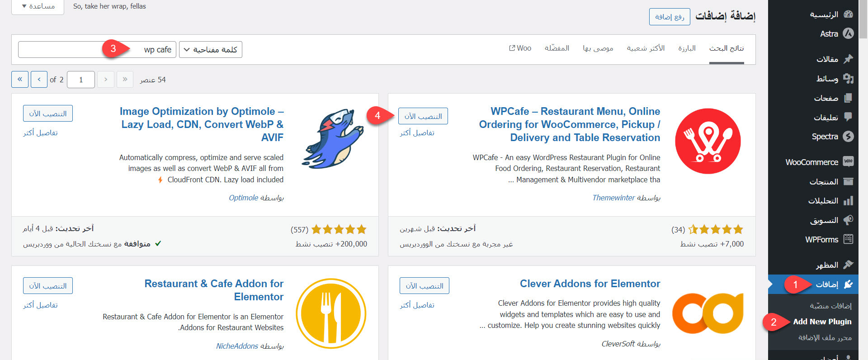
Task: Open the Woo tab link
Action: point(520,48)
